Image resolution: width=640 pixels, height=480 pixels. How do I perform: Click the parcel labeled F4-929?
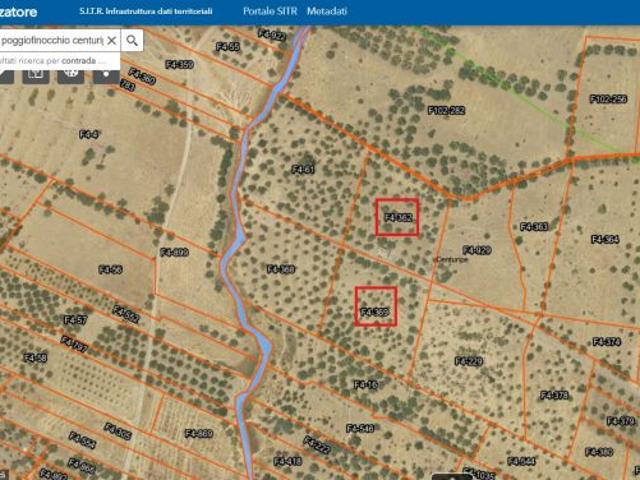click(477, 249)
